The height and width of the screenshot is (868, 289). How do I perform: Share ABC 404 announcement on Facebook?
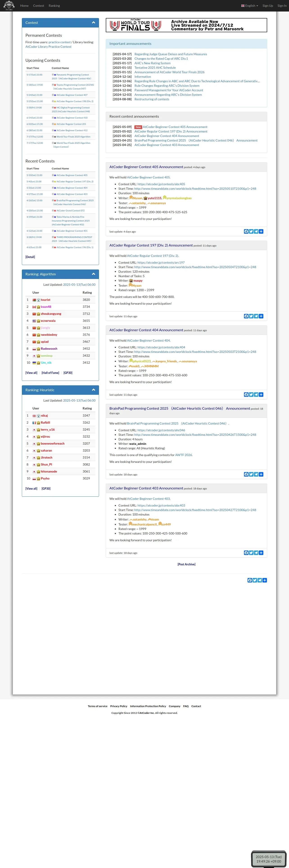coord(246,395)
